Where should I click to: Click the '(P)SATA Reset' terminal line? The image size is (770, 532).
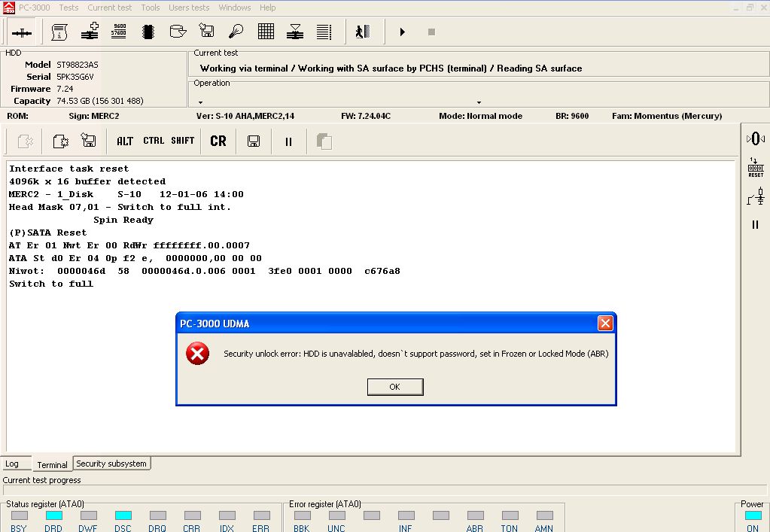point(48,233)
